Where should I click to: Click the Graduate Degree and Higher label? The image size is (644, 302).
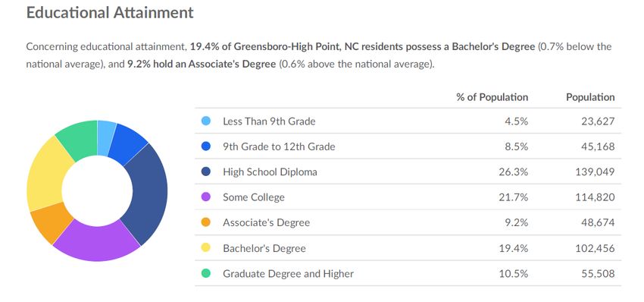(288, 274)
